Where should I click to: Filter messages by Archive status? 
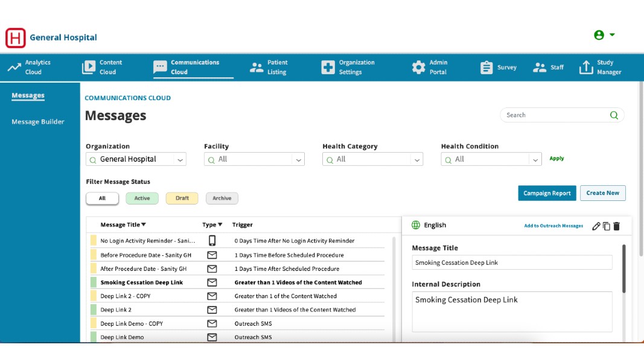[222, 198]
